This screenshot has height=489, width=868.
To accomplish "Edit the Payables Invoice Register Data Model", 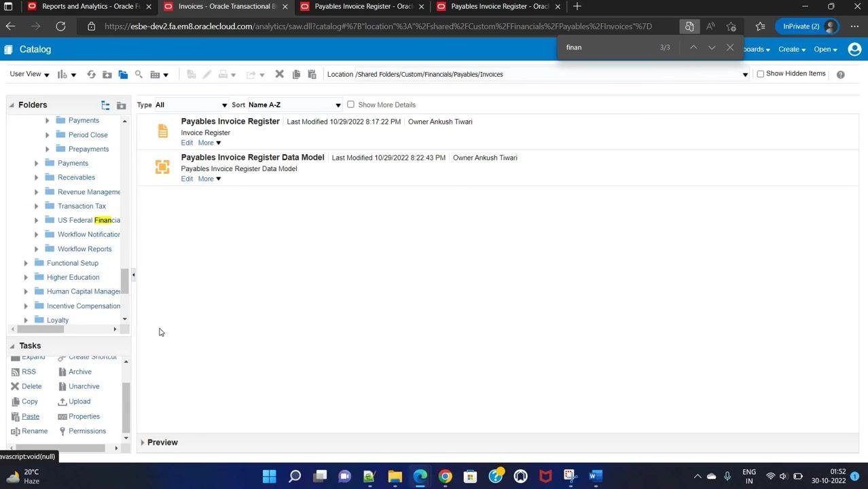I will pyautogui.click(x=187, y=179).
